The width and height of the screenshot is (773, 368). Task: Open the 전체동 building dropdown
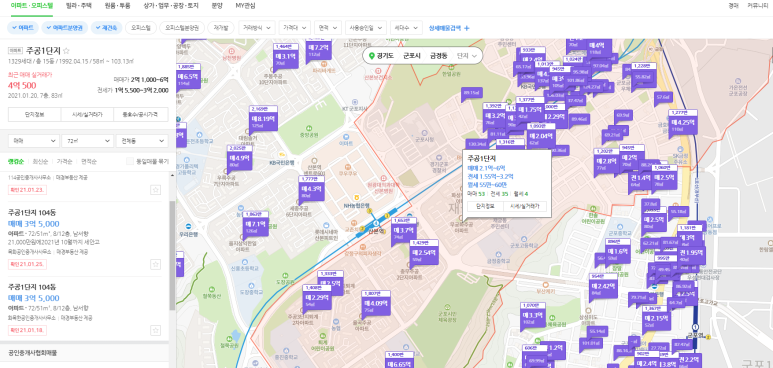pos(142,141)
